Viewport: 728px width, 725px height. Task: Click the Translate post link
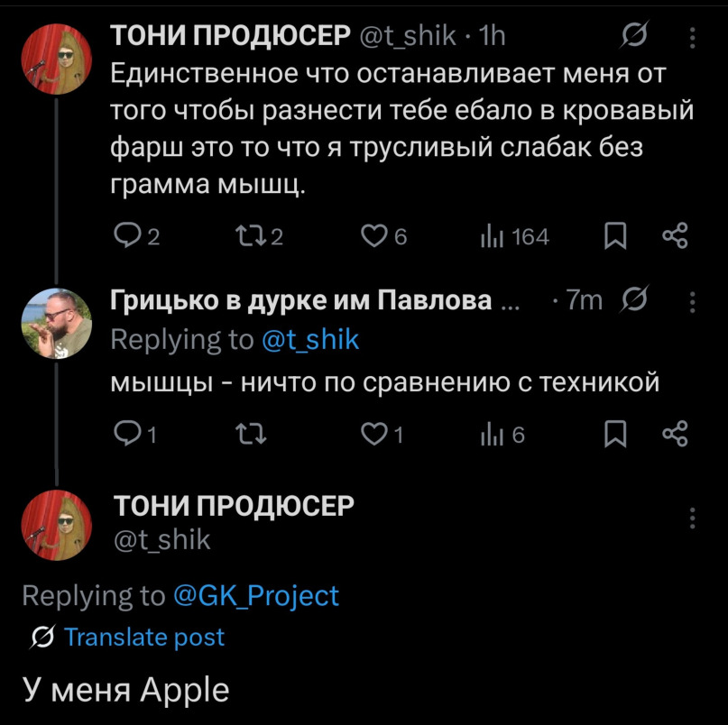tap(144, 638)
